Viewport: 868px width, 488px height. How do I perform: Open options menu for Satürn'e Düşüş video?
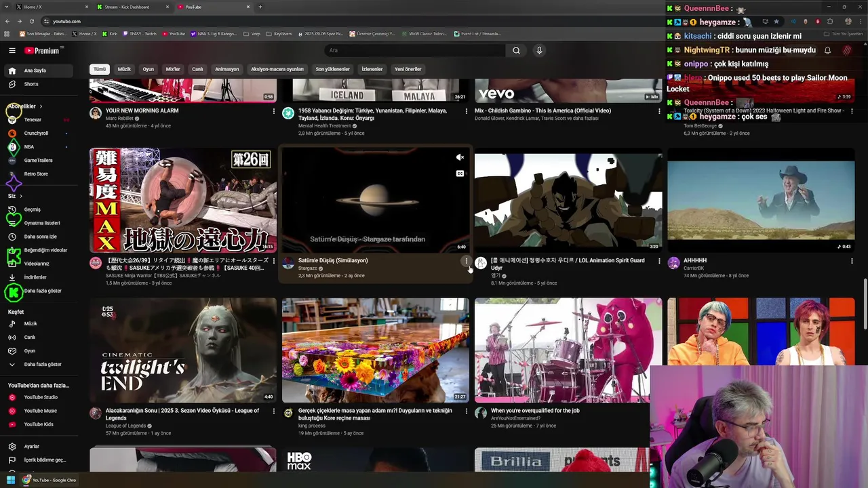click(x=466, y=261)
